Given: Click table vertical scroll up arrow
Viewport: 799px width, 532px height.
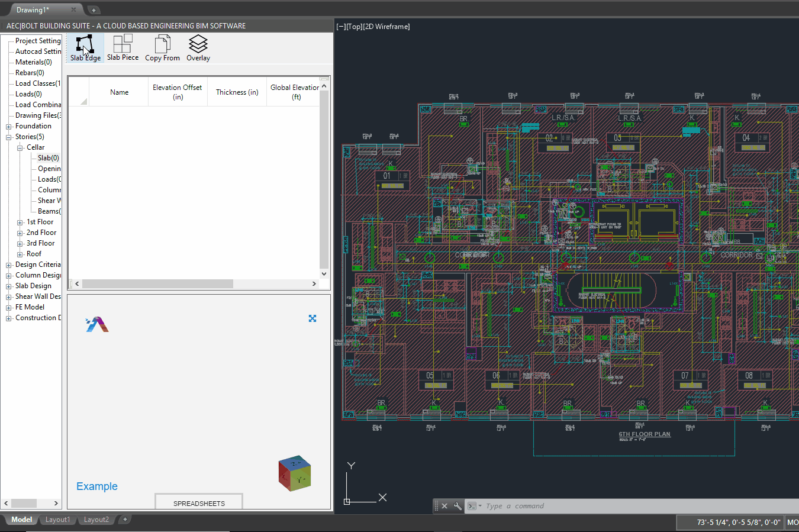Looking at the screenshot, I should click(324, 86).
